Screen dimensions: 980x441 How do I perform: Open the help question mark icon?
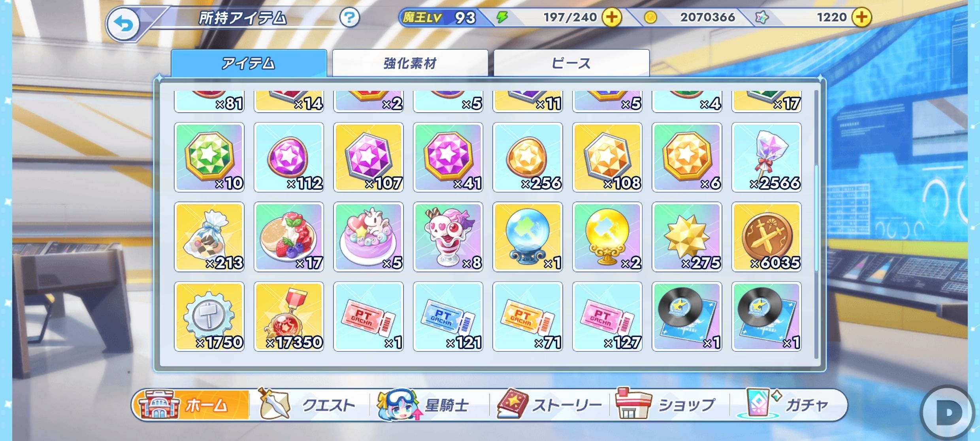pyautogui.click(x=349, y=18)
